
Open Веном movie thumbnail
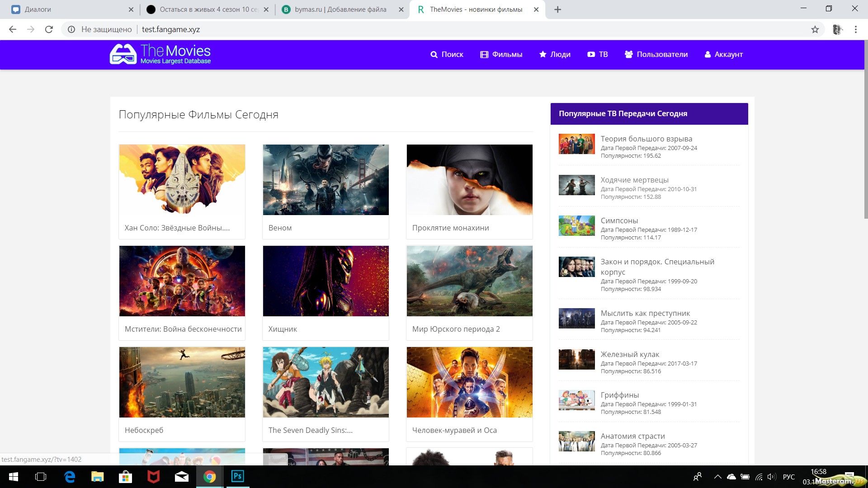pos(325,180)
